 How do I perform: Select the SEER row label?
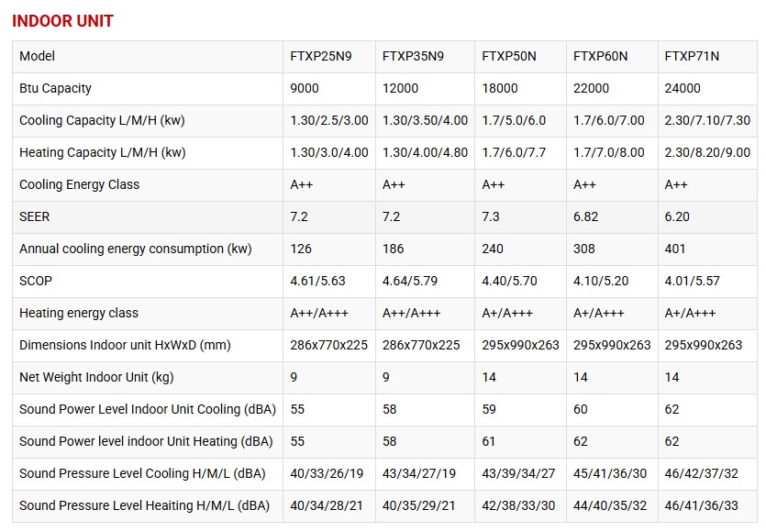34,216
